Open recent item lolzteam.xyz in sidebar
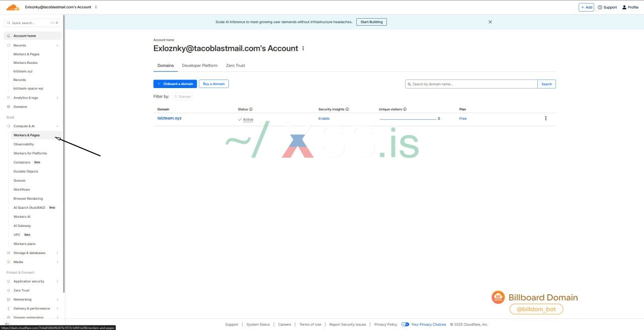Image resolution: width=644 pixels, height=330 pixels. pyautogui.click(x=23, y=71)
